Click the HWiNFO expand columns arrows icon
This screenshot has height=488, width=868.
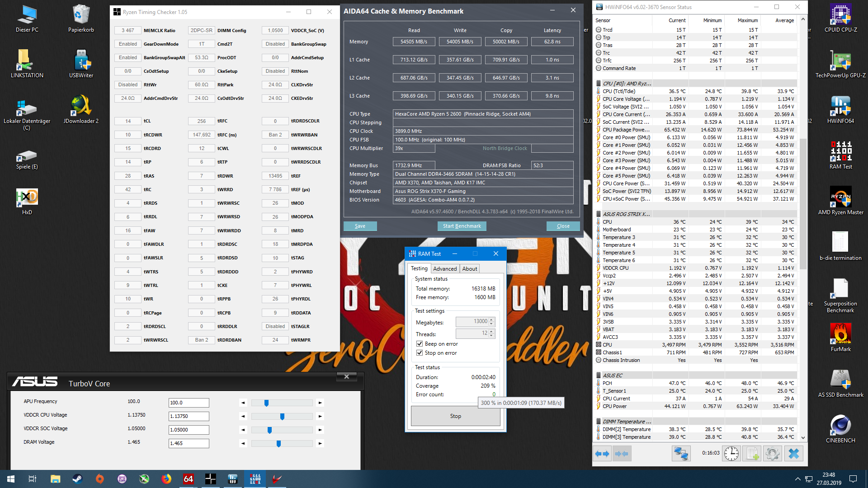(x=602, y=454)
